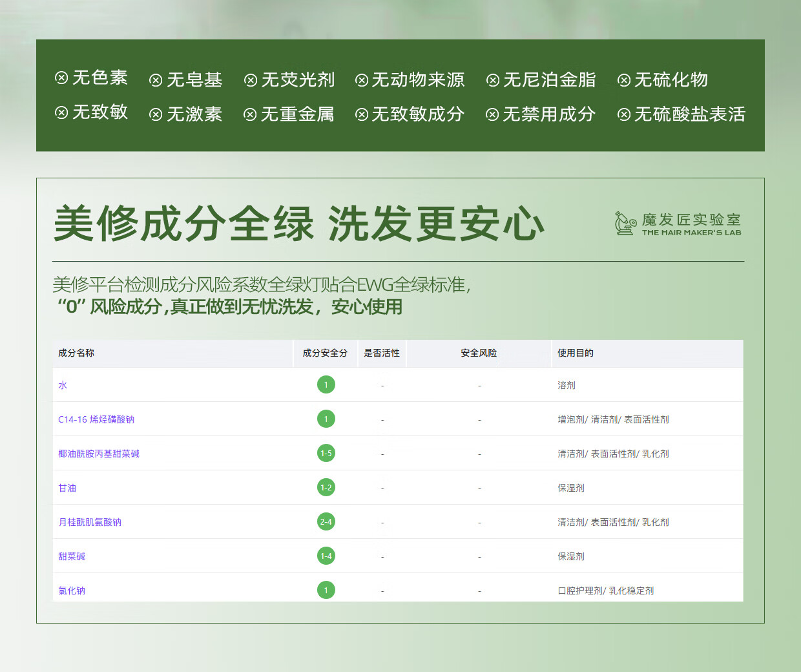Click the circled-x icon beside 无禁用成分
This screenshot has height=672, width=801.
coord(492,115)
